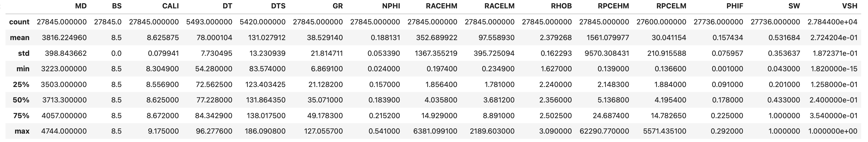Select the GR column header
Image resolution: width=868 pixels, height=142 pixels.
click(337, 6)
